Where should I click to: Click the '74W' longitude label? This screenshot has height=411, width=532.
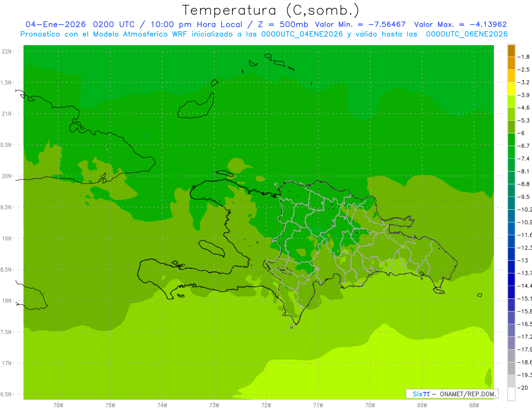(162, 405)
